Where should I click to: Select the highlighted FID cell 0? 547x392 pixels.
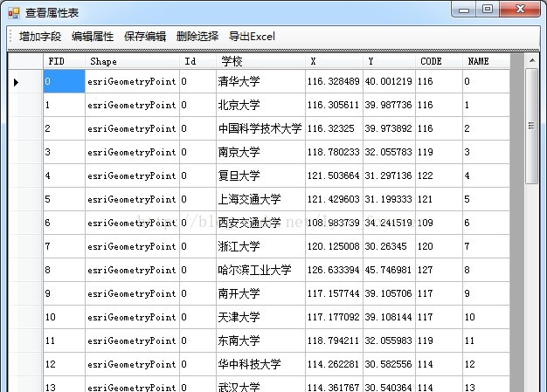click(64, 81)
